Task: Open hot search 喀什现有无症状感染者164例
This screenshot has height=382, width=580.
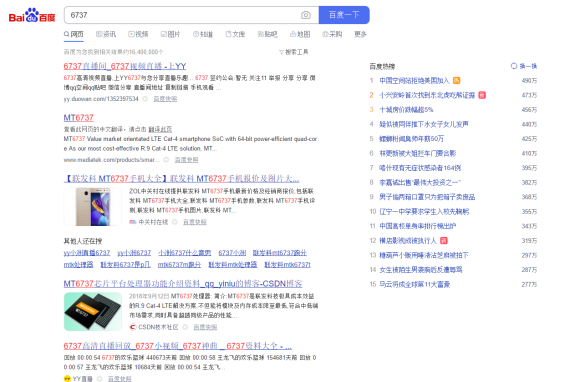Action: pos(420,168)
